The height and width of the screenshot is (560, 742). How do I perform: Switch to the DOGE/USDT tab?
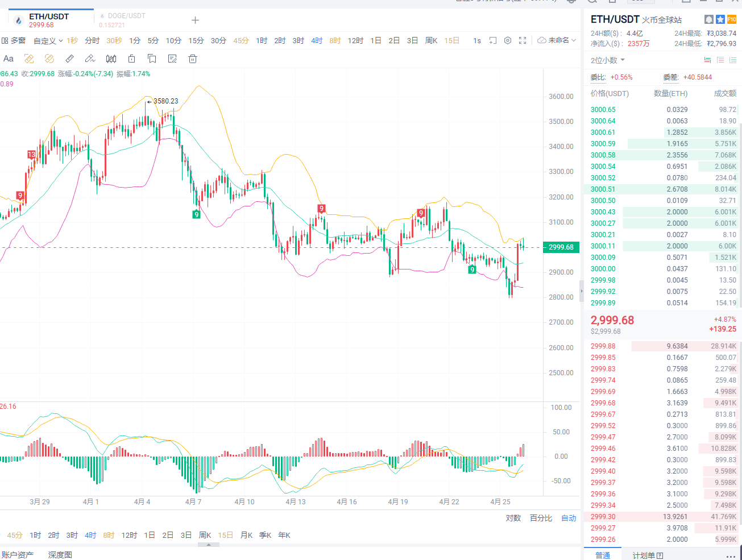click(x=122, y=20)
